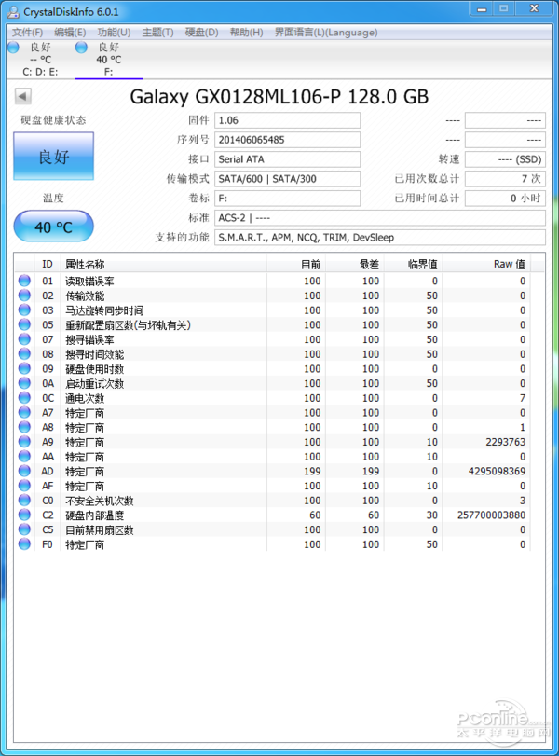Click status icon for attribute 0C 通电次数
This screenshot has height=756, width=559.
24,398
